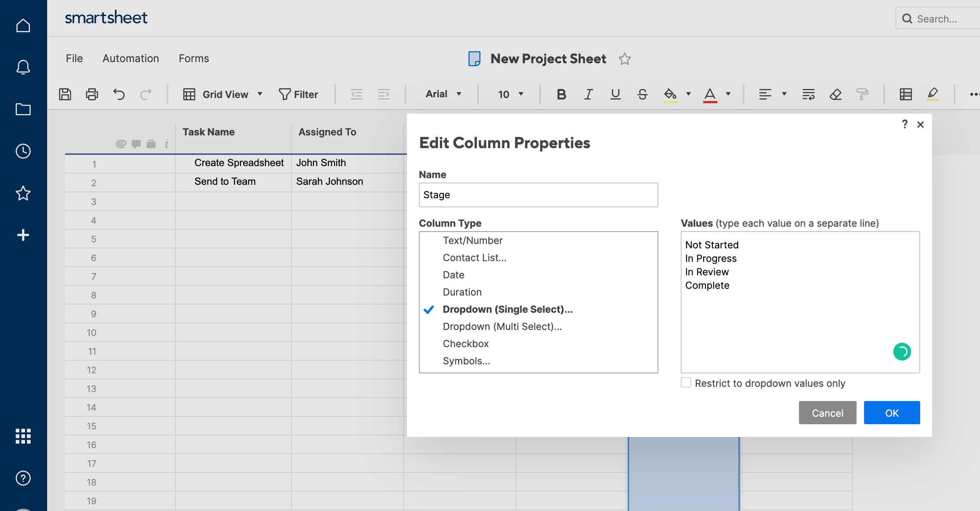Enable Restrict to dropdown values only

pyautogui.click(x=686, y=382)
